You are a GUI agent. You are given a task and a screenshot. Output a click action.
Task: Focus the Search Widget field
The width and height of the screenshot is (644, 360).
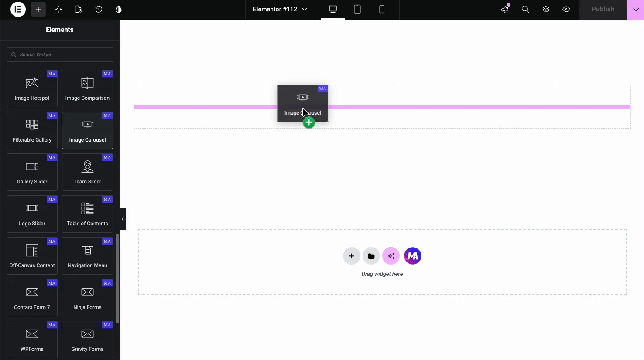60,54
